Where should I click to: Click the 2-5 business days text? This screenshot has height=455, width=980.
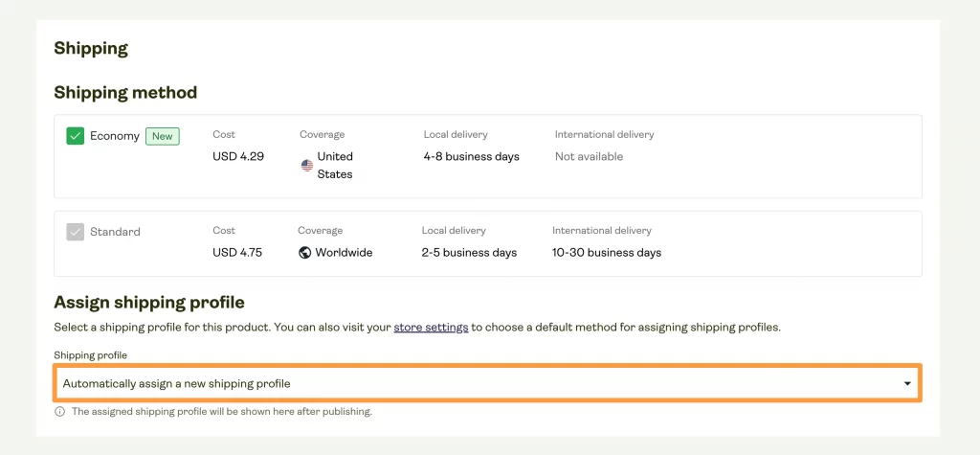(x=469, y=253)
